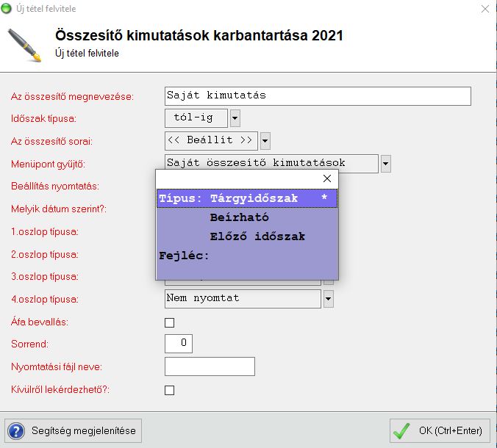The width and height of the screenshot is (497, 448).
Task: Click the question mark help icon
Action: (17, 431)
